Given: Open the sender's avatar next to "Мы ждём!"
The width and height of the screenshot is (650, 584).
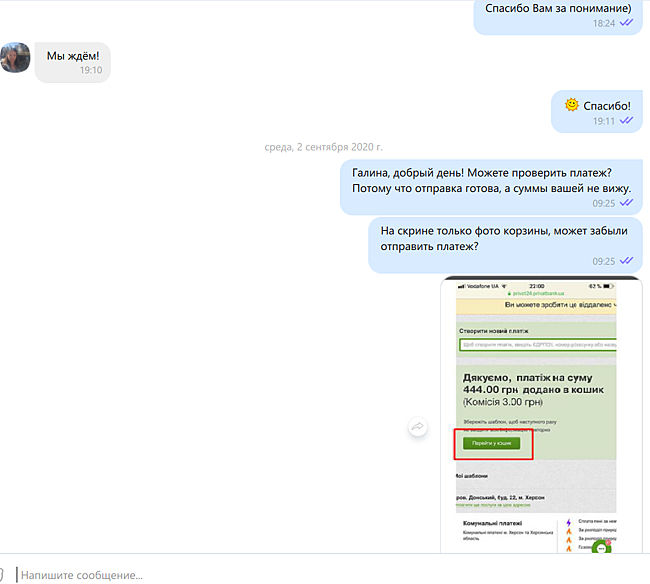Looking at the screenshot, I should click(14, 58).
